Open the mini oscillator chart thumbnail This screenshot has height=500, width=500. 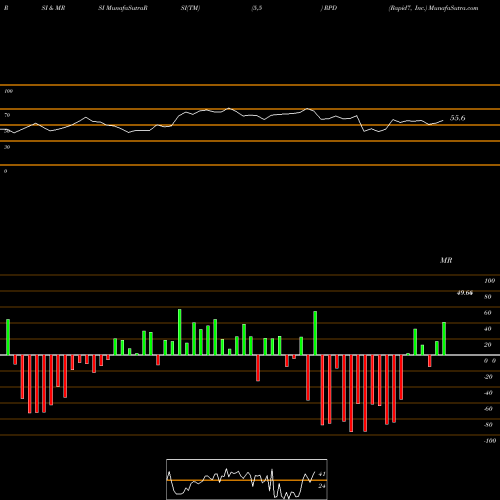(x=247, y=479)
